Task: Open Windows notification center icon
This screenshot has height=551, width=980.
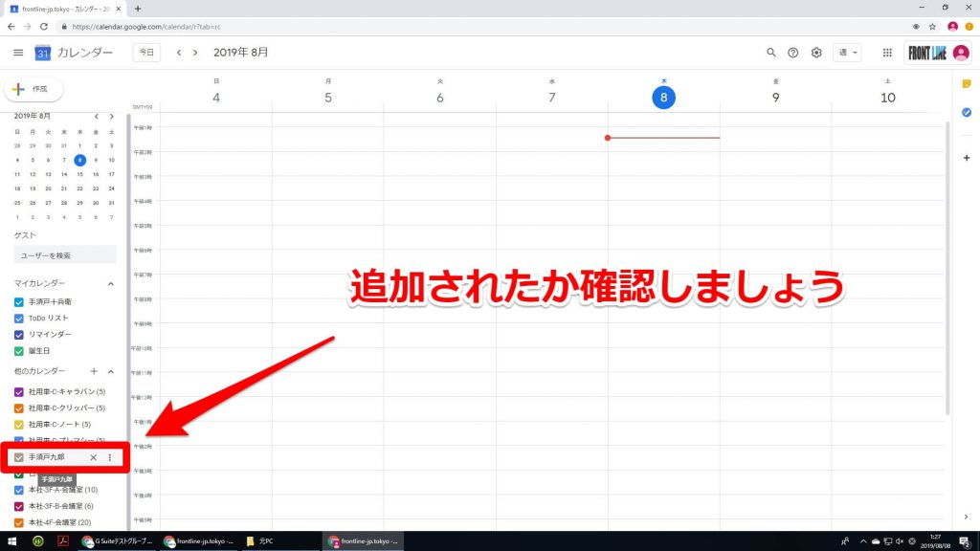Action: (x=965, y=541)
